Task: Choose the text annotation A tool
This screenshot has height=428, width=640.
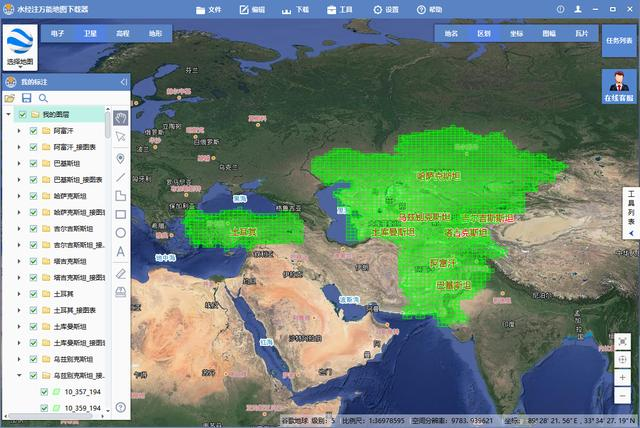Action: 120,251
